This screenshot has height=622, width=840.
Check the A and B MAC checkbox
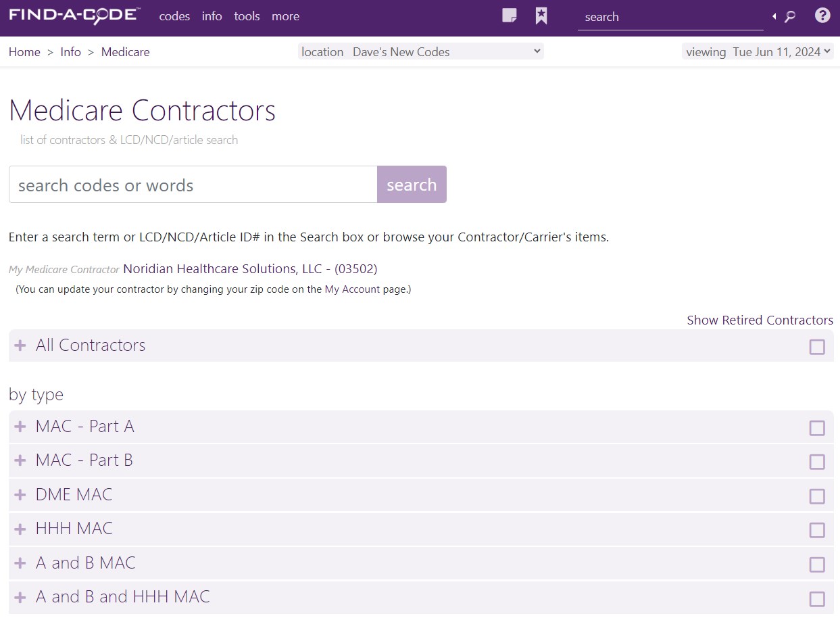817,565
